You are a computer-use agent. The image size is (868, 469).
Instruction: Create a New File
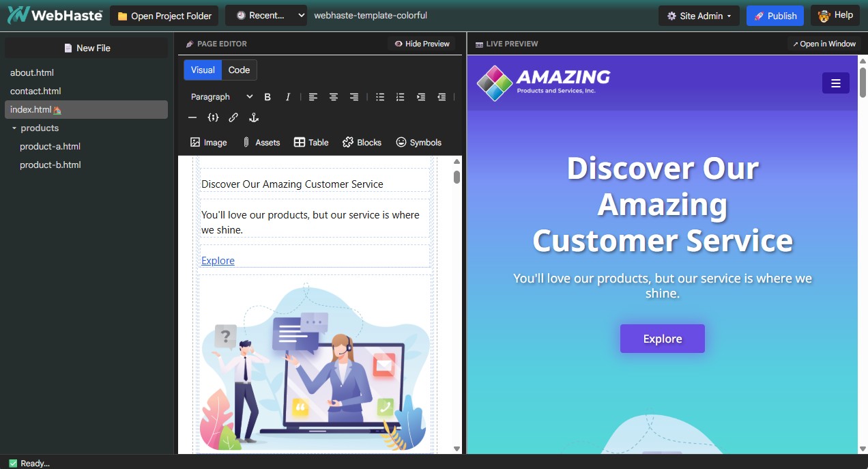coord(86,48)
